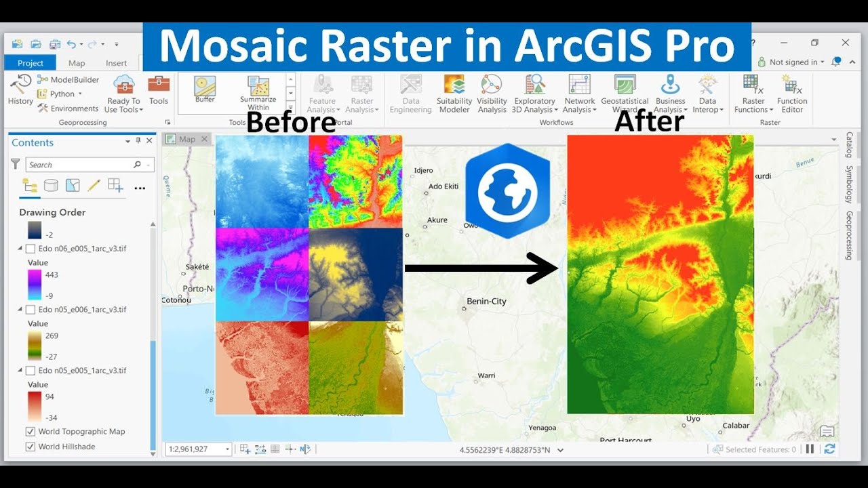The width and height of the screenshot is (868, 488).
Task: Open the Catalog side pane tab
Action: 849,145
